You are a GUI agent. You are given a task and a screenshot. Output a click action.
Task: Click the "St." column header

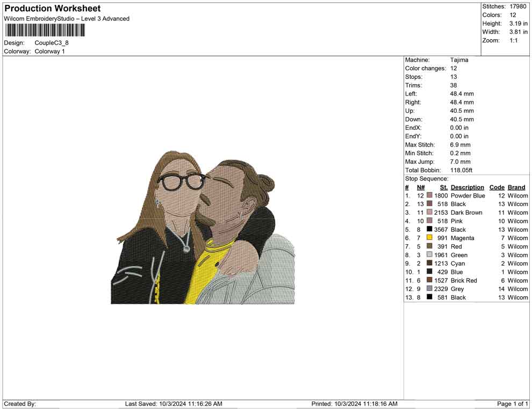[444, 187]
